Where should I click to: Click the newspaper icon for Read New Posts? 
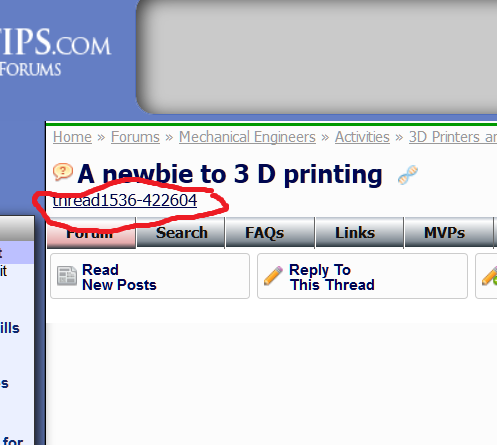tap(67, 276)
